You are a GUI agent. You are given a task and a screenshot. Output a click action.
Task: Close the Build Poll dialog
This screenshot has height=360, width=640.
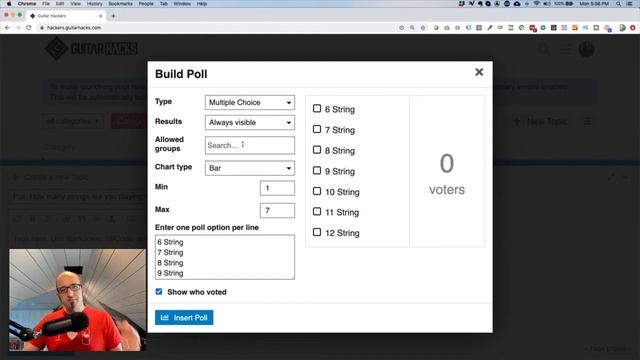479,72
